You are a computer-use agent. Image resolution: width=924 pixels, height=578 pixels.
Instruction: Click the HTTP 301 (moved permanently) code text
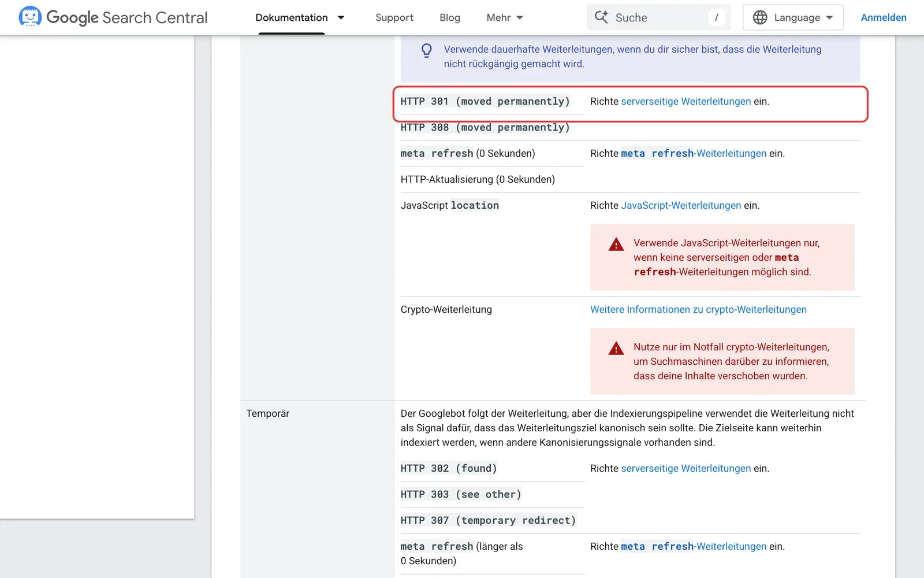[485, 101]
